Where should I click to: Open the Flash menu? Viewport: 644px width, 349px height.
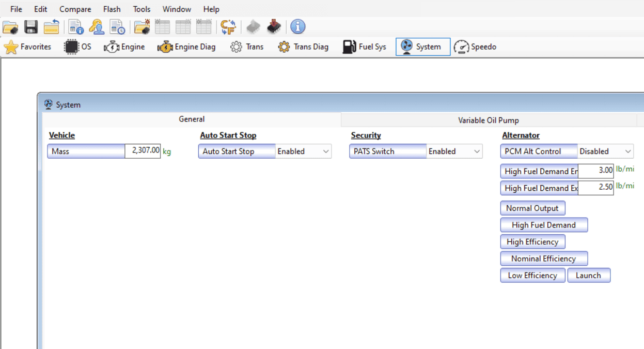(112, 9)
